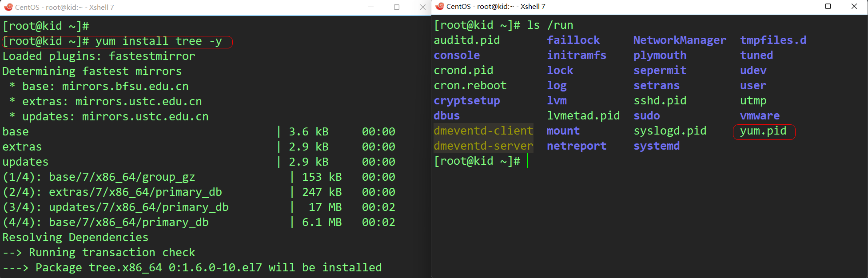
Task: Click 'Loaded plugins: fastestmirror' line
Action: point(99,56)
